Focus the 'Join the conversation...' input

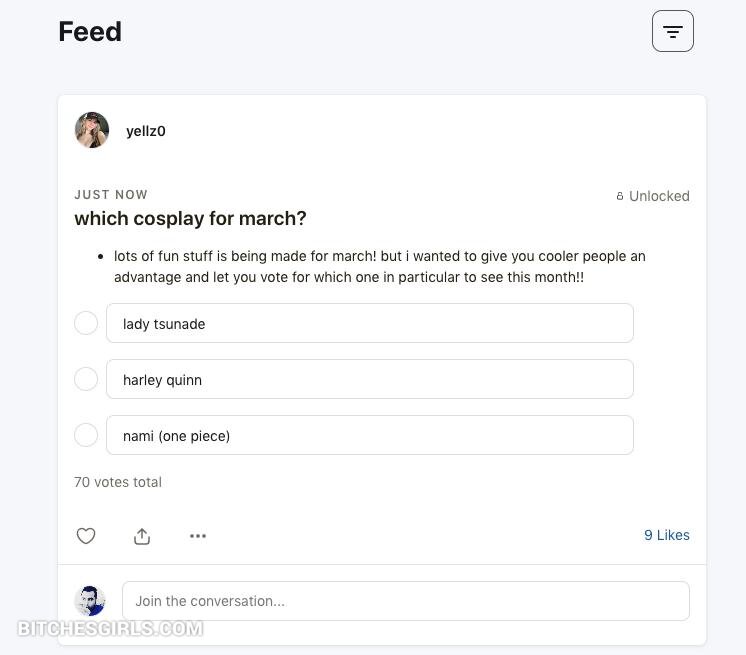click(405, 601)
